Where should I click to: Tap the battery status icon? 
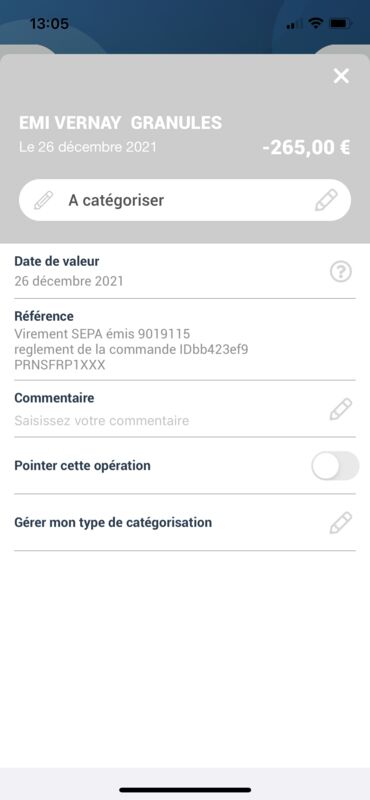[x=340, y=23]
